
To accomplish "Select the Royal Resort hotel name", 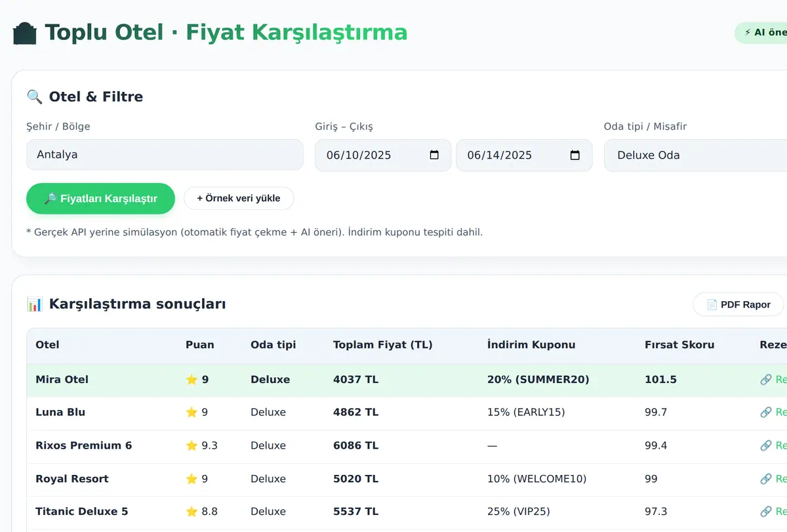I will tap(72, 479).
